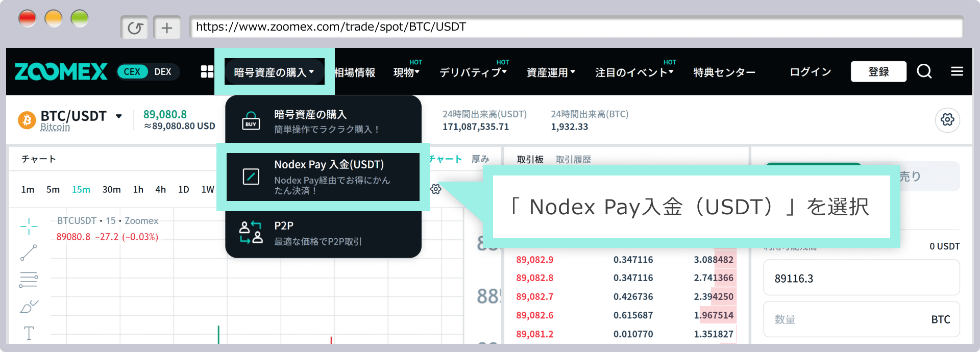This screenshot has height=352, width=980.
Task: Set chart interval to 1m
Action: [28, 189]
